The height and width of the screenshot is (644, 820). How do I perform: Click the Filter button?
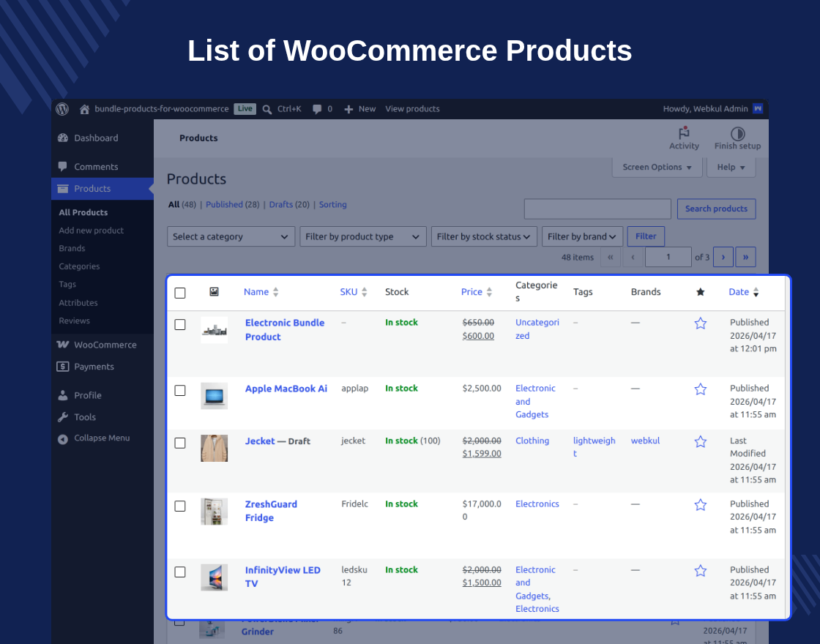click(646, 236)
